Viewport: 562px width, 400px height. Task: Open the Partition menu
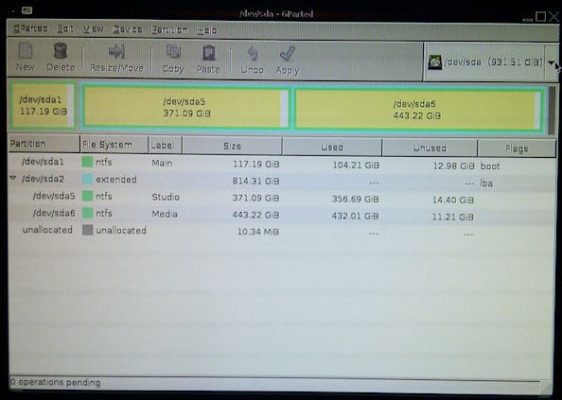[x=169, y=30]
